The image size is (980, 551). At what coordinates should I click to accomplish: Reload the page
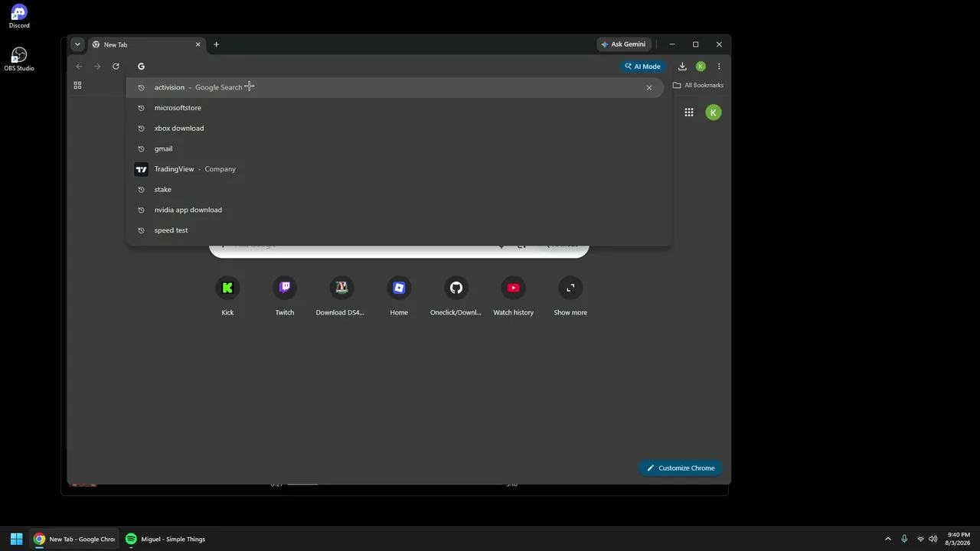pos(116,67)
